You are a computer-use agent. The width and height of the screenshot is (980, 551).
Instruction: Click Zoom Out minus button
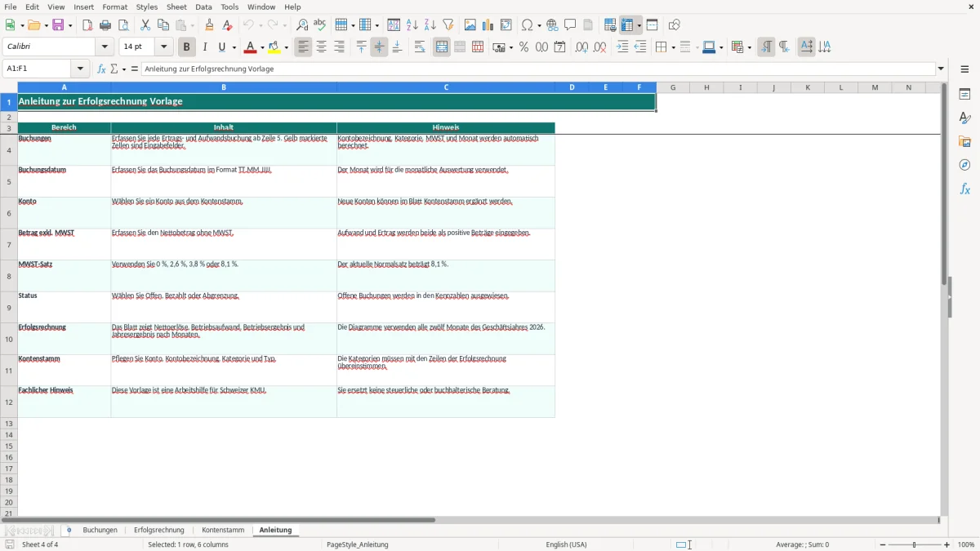point(883,544)
